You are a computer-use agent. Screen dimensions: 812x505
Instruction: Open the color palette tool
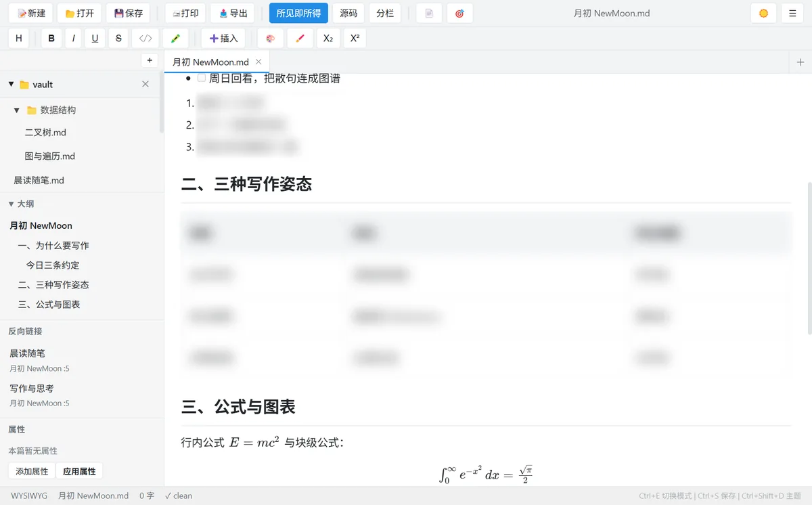pos(271,39)
